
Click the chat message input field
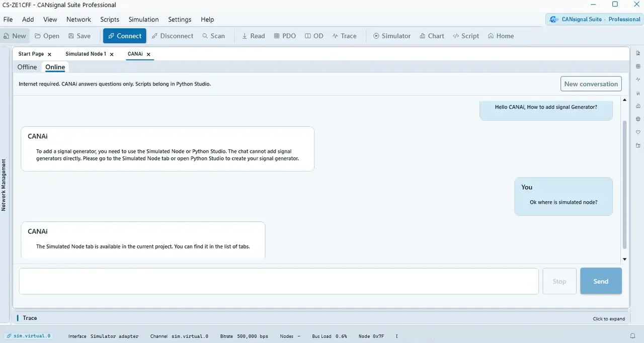pos(279,281)
